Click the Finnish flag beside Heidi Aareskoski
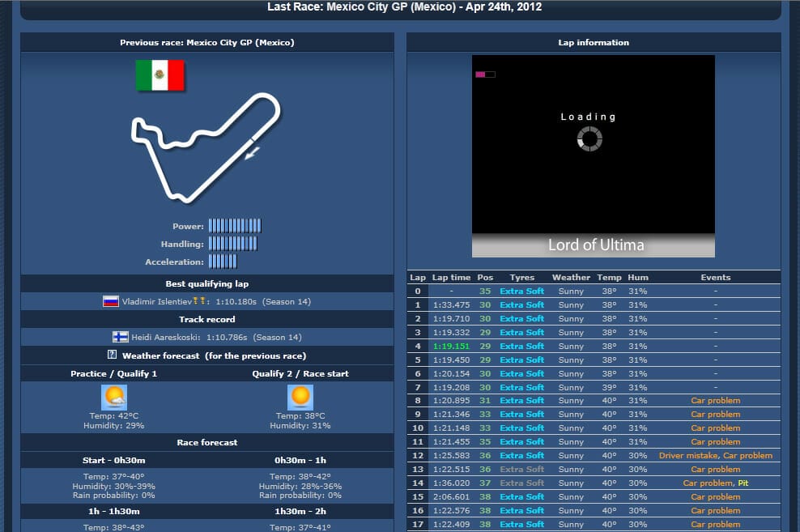The width and height of the screenshot is (800, 532). pyautogui.click(x=120, y=337)
